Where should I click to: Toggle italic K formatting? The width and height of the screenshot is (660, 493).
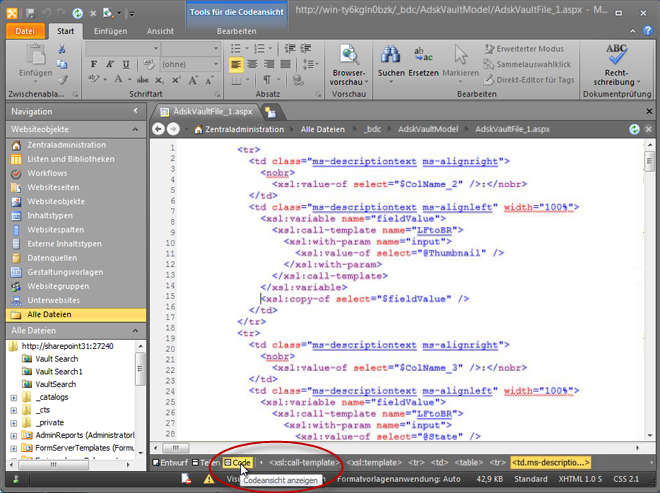pyautogui.click(x=110, y=64)
